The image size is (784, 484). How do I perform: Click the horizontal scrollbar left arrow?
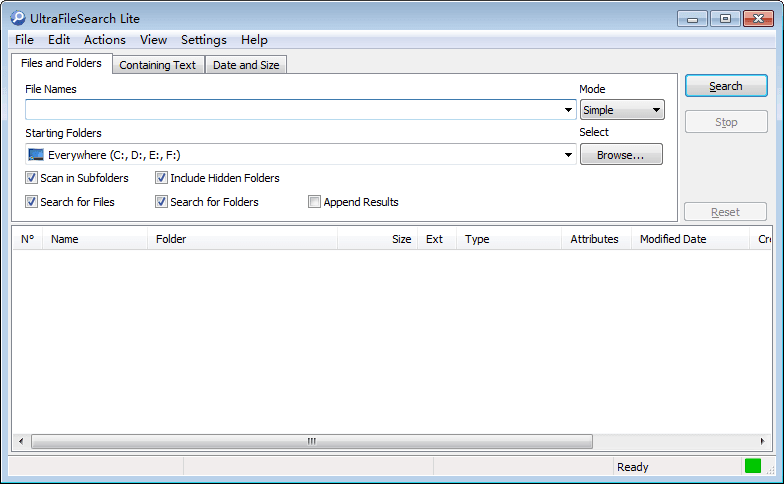pyautogui.click(x=21, y=441)
